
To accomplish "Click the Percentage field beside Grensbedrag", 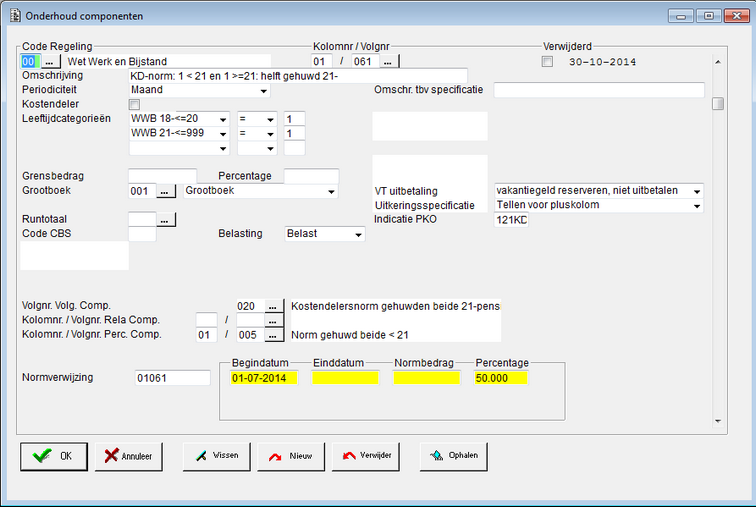I will point(311,176).
